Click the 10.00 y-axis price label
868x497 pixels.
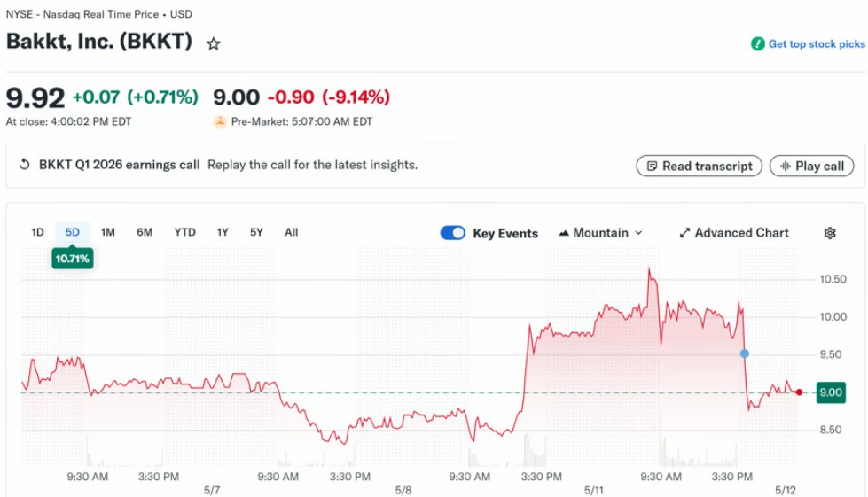(x=833, y=317)
